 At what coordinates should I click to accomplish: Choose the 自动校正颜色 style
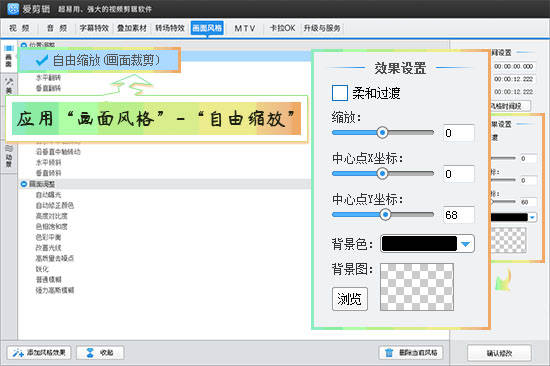tap(55, 205)
